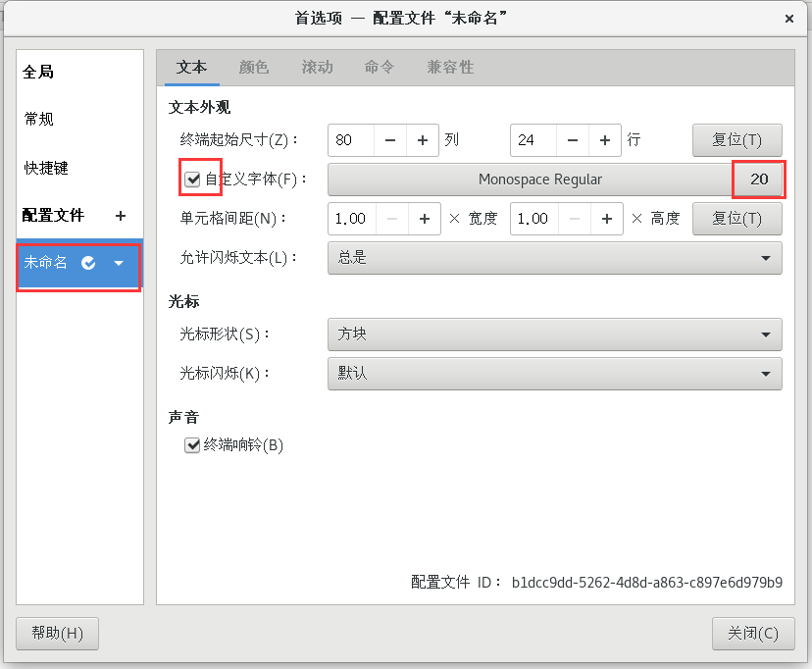
Task: Increase cell height spacing with the plus button
Action: click(607, 219)
